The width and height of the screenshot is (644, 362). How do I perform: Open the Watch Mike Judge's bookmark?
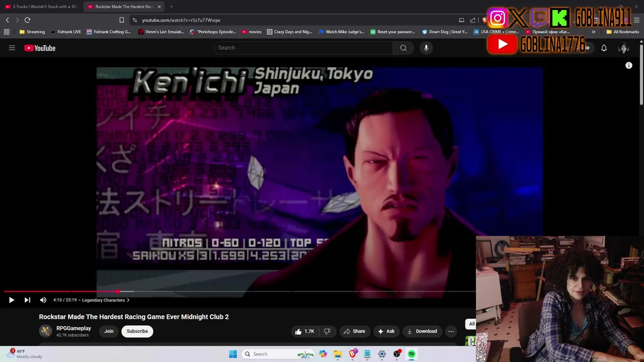click(x=342, y=32)
